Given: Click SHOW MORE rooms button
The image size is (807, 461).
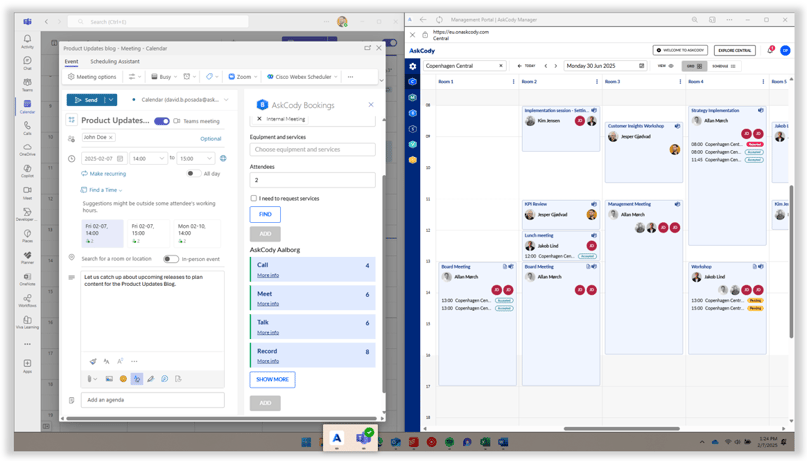Looking at the screenshot, I should (272, 379).
